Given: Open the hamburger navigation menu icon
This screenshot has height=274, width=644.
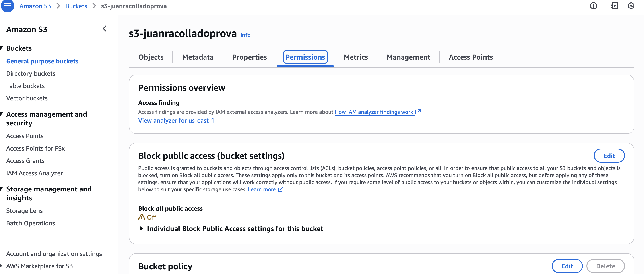Looking at the screenshot, I should coord(8,6).
